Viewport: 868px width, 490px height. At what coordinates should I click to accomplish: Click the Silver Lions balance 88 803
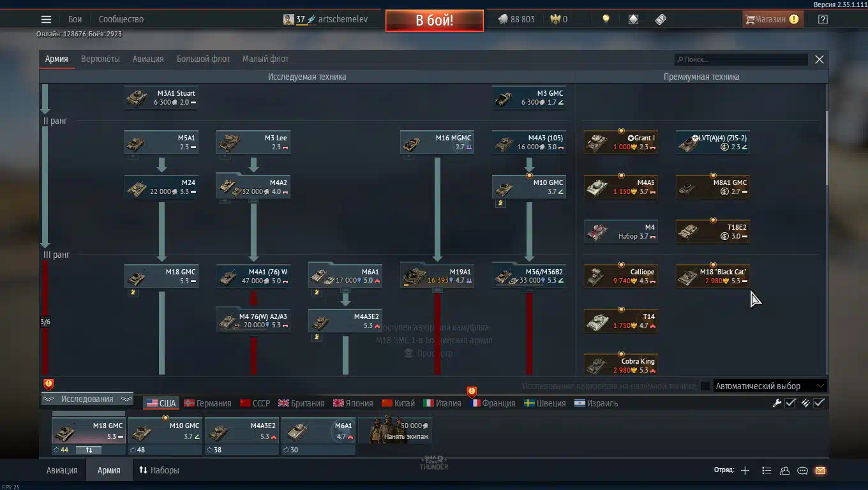516,19
